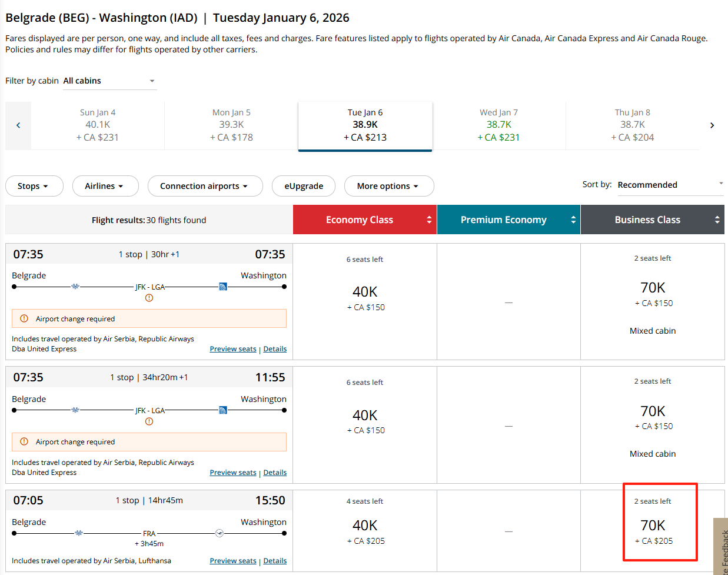Click sort arrows on Economy Class header
Screen dimensions: 728x575
[x=429, y=220]
